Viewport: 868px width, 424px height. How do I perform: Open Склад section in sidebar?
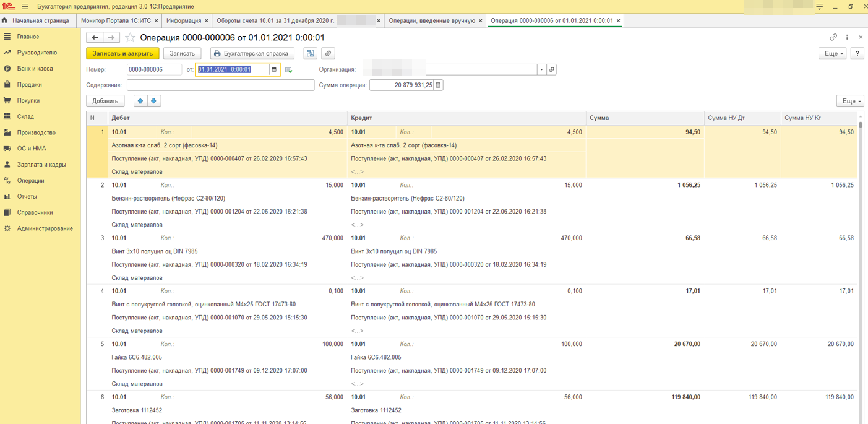tap(25, 116)
